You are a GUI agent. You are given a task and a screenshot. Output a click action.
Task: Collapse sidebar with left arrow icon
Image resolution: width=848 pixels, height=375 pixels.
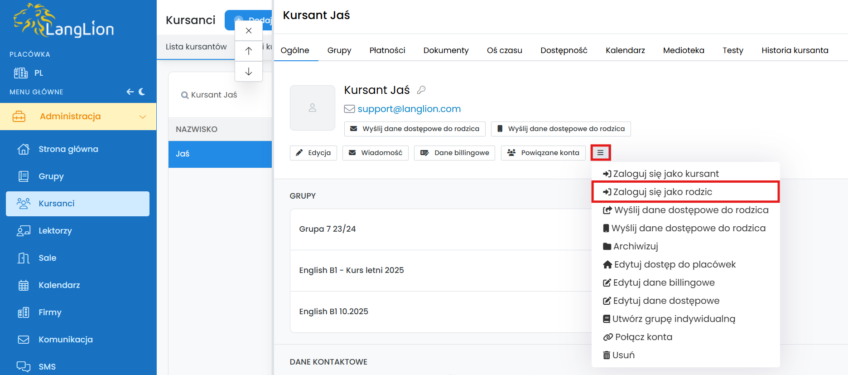click(x=130, y=92)
